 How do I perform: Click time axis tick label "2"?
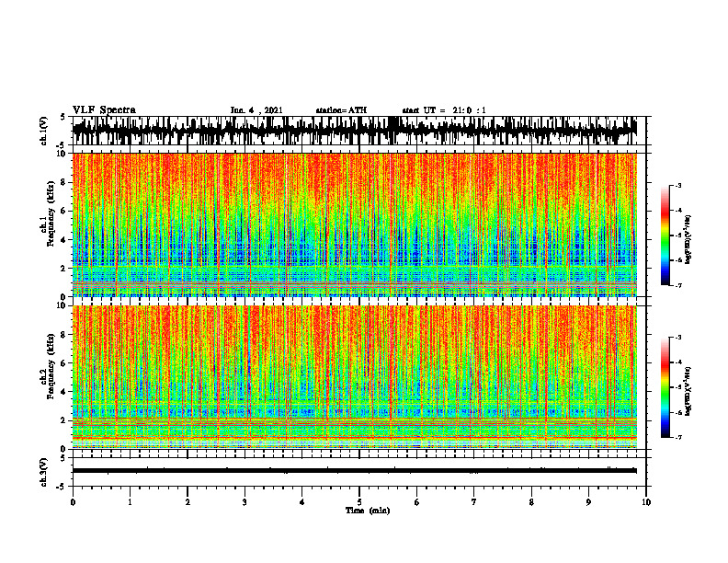point(188,502)
